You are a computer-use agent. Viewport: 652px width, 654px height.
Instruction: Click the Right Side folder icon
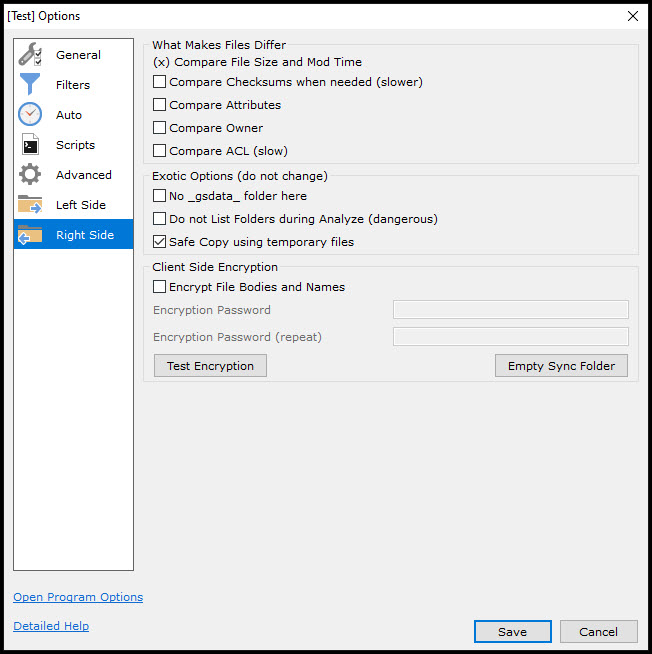[30, 235]
